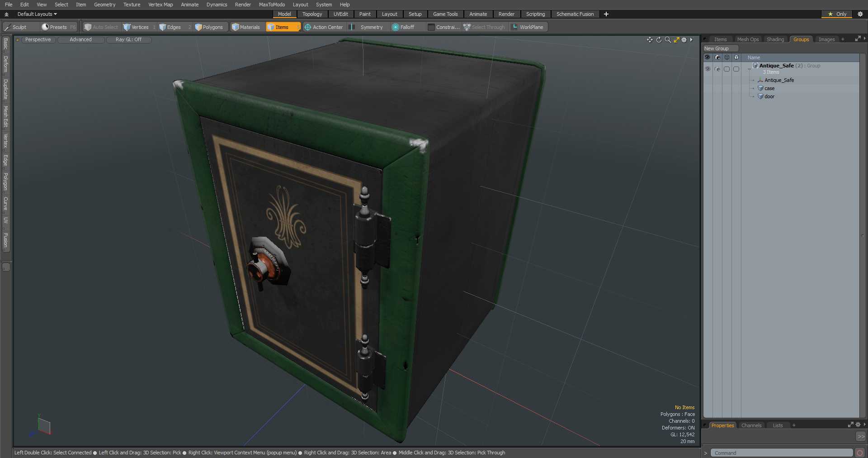Open the Duplicate vertical tab
The image size is (868, 458).
6,89
